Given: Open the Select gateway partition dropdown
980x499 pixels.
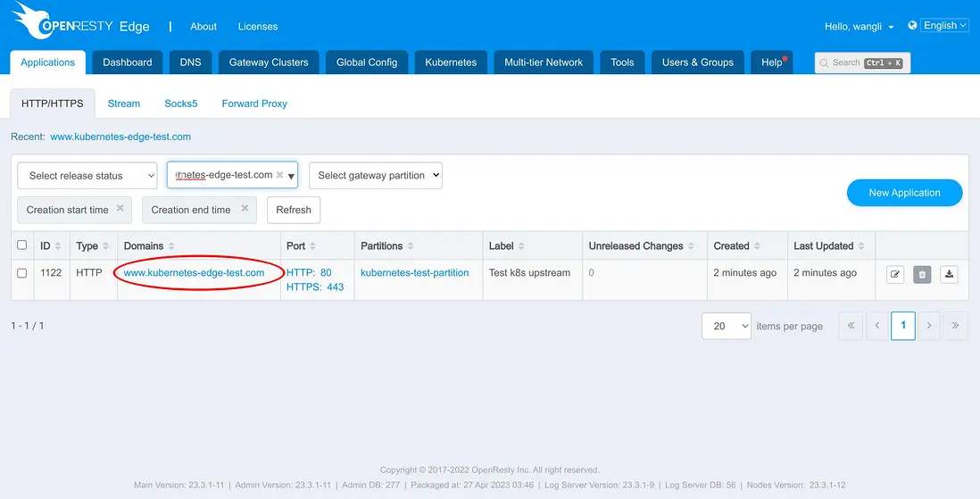Looking at the screenshot, I should tap(376, 176).
